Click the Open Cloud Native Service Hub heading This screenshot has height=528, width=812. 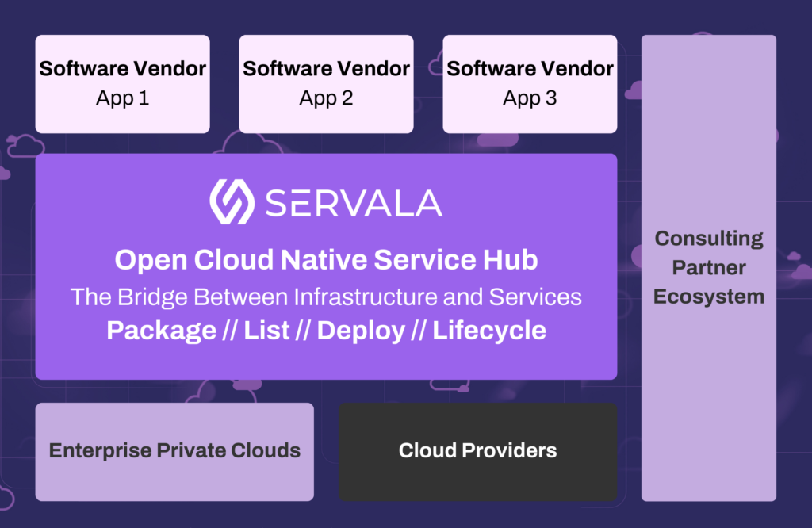point(326,259)
